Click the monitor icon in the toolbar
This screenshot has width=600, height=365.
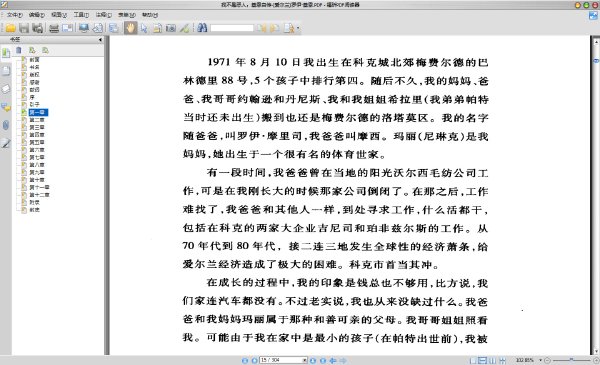(84, 28)
